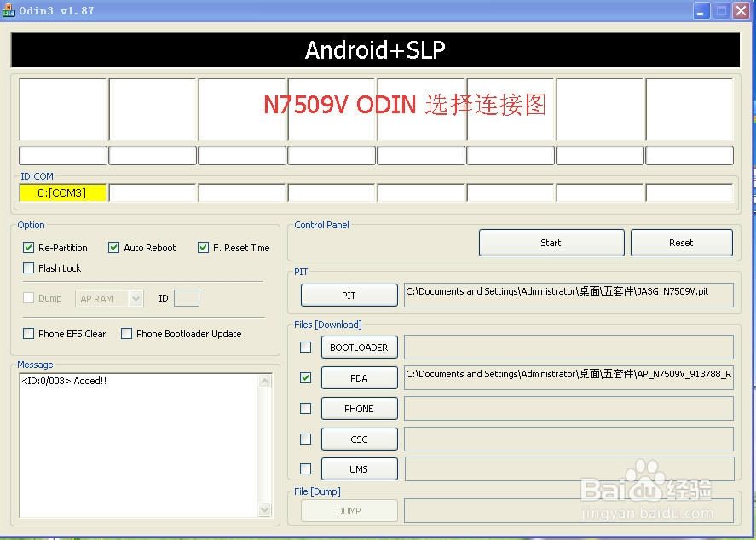Screen dimensions: 756x540
Task: Browse for a UMS file
Action: (359, 469)
